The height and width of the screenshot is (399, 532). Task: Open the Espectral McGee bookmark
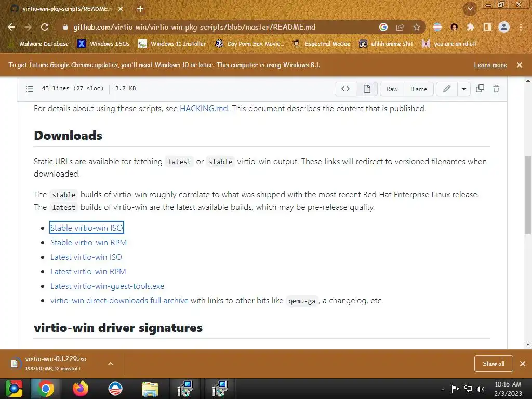point(321,44)
